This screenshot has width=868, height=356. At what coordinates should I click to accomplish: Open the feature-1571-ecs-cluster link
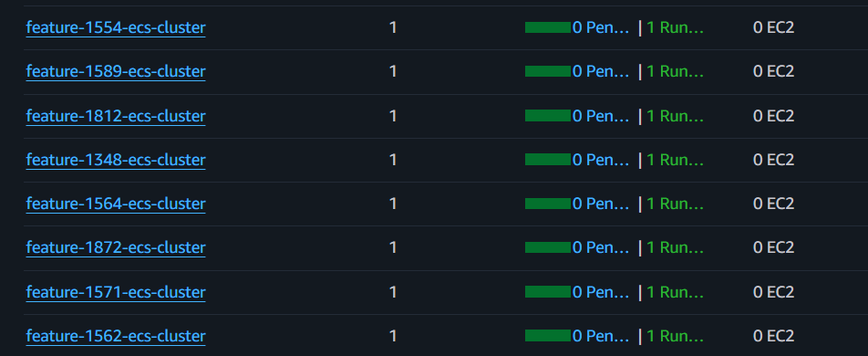(x=116, y=292)
